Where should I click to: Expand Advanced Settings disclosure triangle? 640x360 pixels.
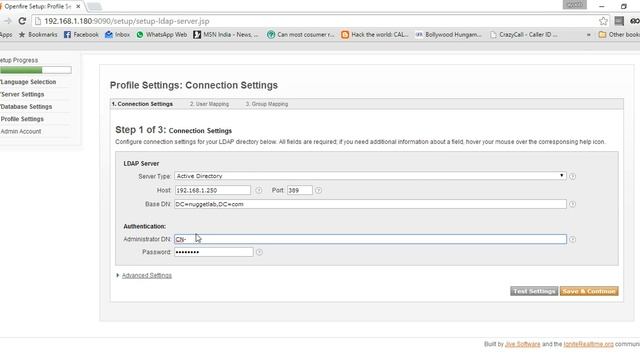coord(118,276)
